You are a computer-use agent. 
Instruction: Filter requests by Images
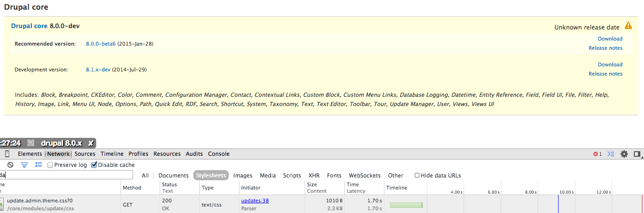coord(243,176)
